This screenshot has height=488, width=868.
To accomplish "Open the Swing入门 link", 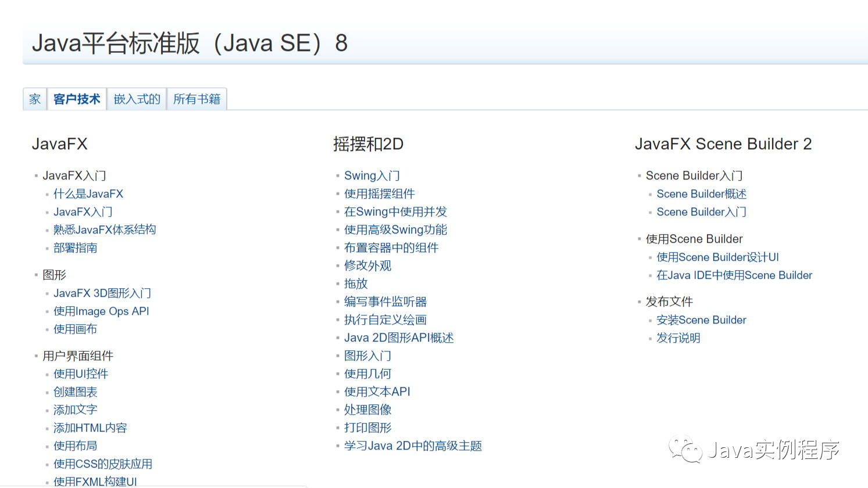I will [x=372, y=176].
